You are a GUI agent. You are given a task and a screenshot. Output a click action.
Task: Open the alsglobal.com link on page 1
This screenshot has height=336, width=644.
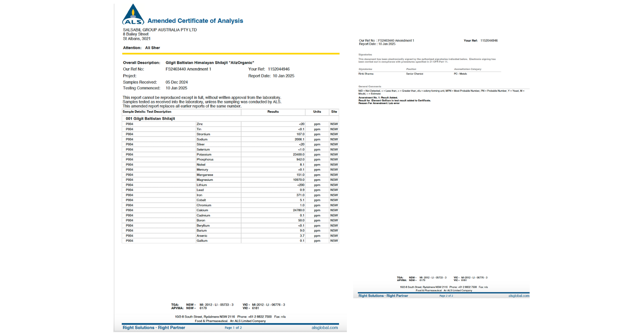coord(324,328)
